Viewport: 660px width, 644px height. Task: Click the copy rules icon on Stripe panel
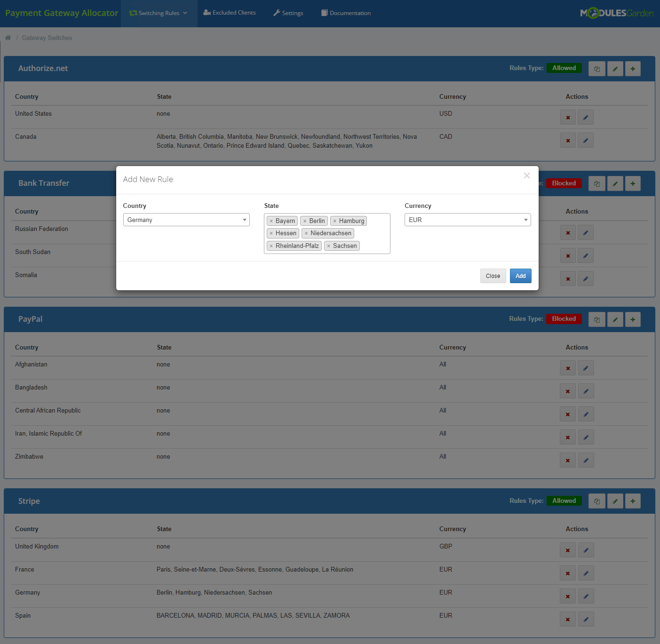tap(596, 501)
